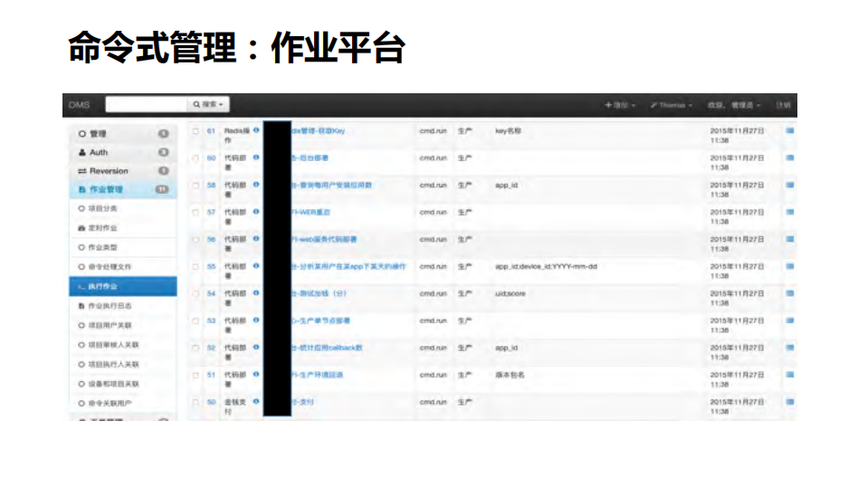The width and height of the screenshot is (868, 488).
Task: Open the blue detail icon for row 51
Action: coord(790,375)
